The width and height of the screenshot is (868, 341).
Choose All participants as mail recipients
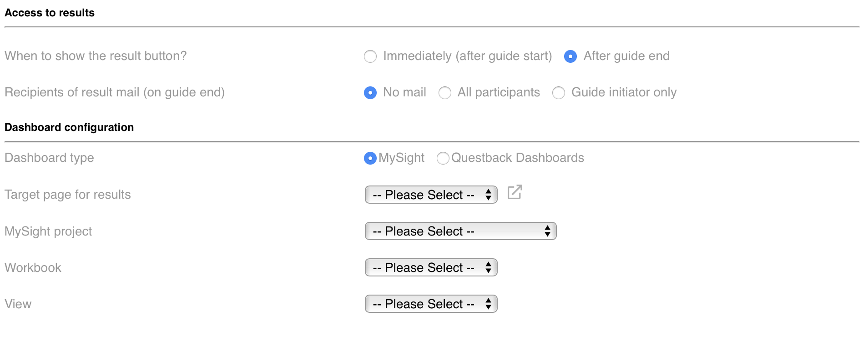(x=444, y=93)
